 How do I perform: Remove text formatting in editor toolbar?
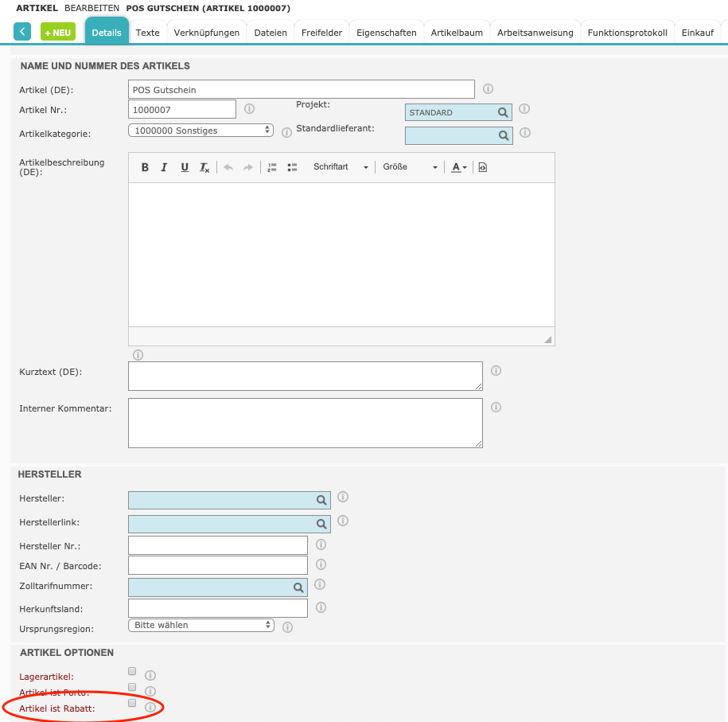point(204,167)
